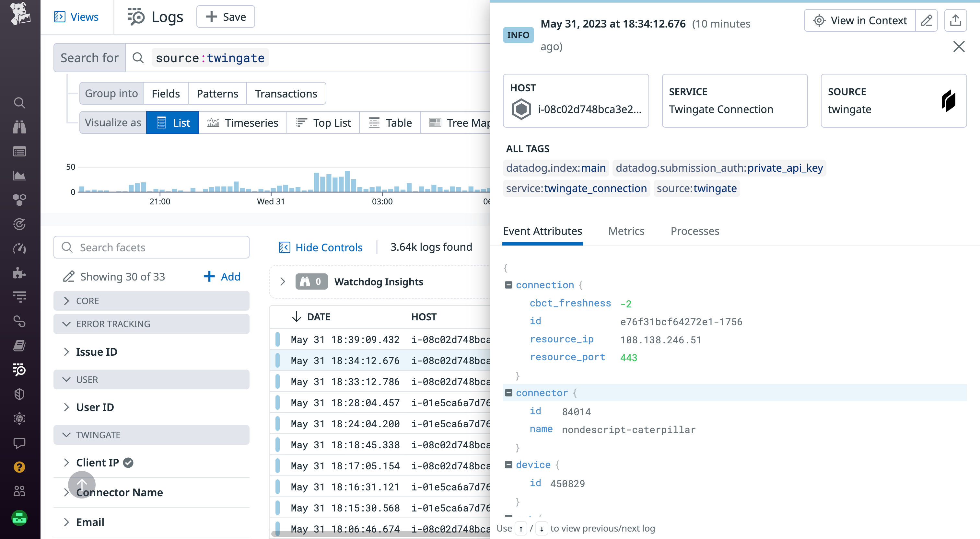This screenshot has height=539, width=980.
Task: Expand the Watchdog Insights row
Action: (283, 281)
